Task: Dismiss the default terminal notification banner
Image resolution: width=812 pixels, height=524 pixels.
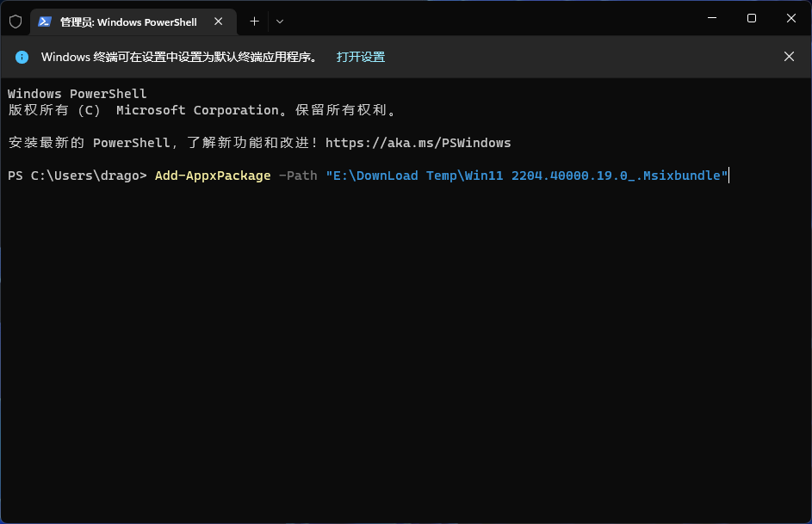Action: [x=789, y=56]
